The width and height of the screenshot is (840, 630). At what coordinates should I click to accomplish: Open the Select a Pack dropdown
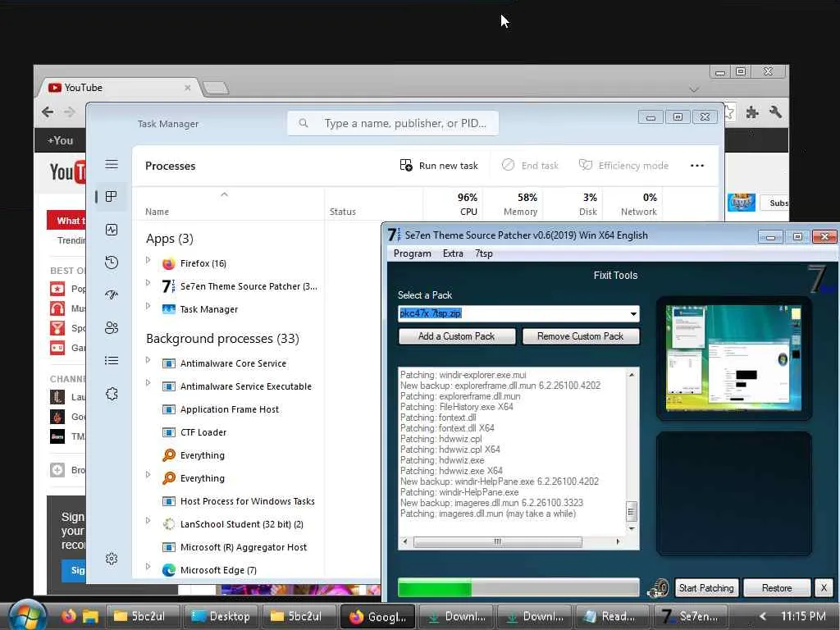633,314
